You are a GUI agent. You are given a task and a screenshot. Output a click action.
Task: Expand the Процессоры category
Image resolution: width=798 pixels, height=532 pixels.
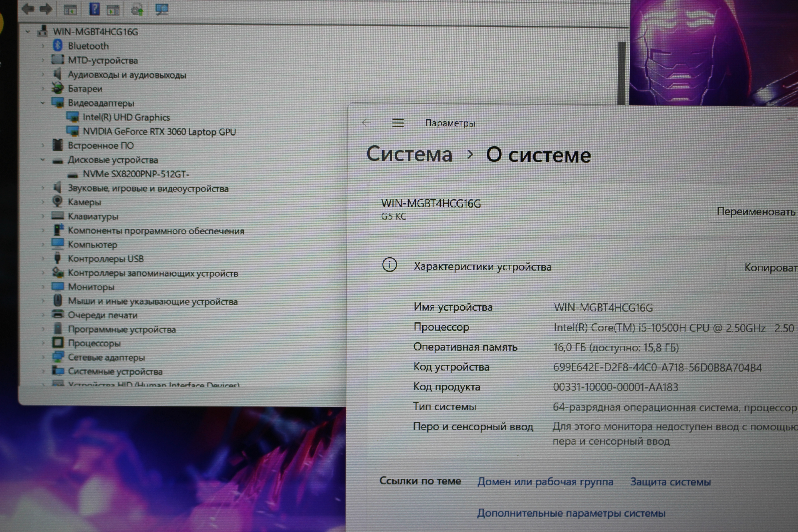[43, 343]
